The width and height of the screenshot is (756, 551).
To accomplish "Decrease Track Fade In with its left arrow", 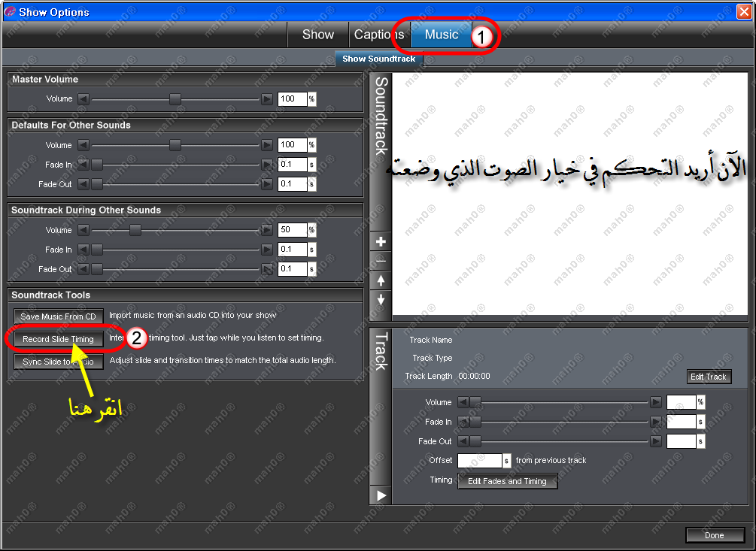I will point(463,422).
